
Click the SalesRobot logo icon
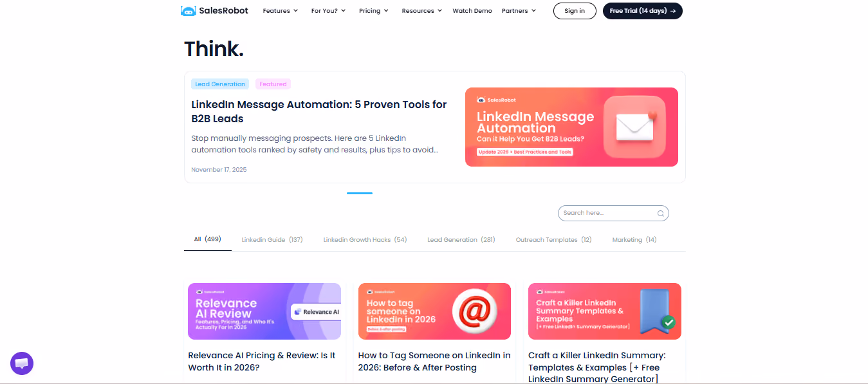(x=188, y=11)
